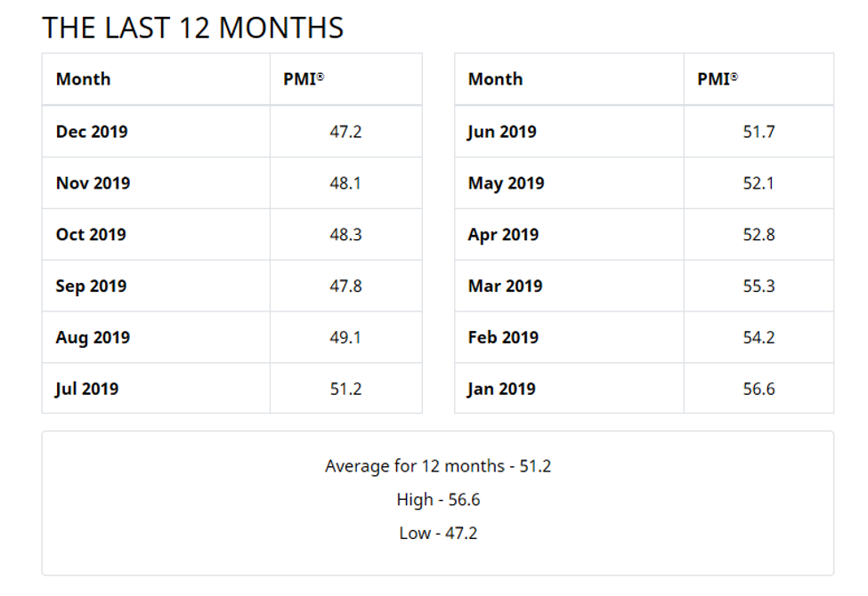The width and height of the screenshot is (868, 596).
Task: Click the Aug 2019 PMI value 49.1
Action: pyautogui.click(x=345, y=337)
